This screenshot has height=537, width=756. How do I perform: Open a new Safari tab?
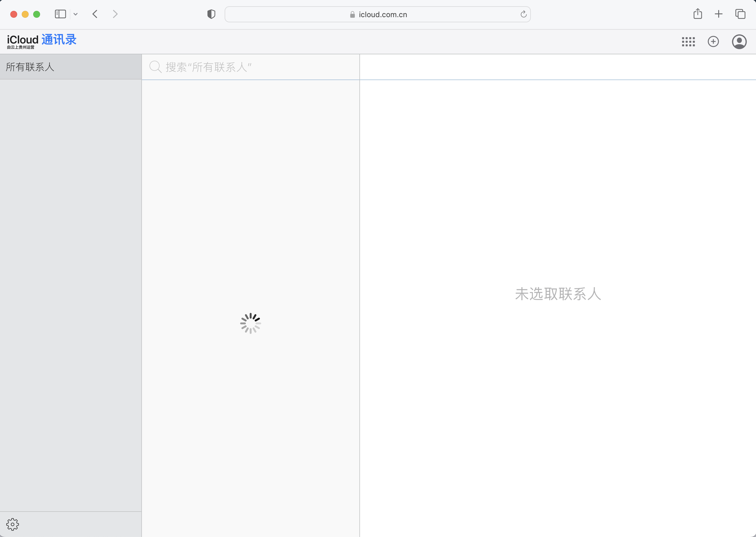pos(718,14)
